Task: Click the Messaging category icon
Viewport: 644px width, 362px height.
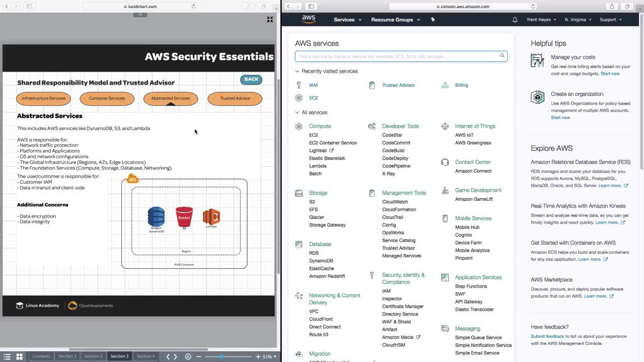Action: (x=445, y=328)
